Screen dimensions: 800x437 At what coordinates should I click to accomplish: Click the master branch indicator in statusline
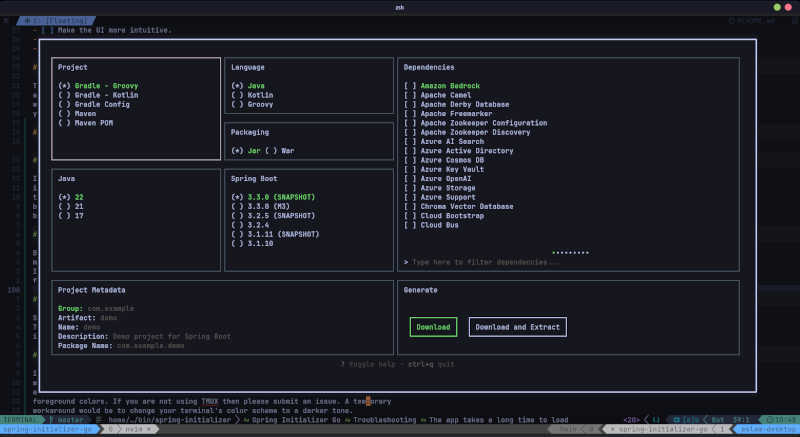click(x=67, y=420)
